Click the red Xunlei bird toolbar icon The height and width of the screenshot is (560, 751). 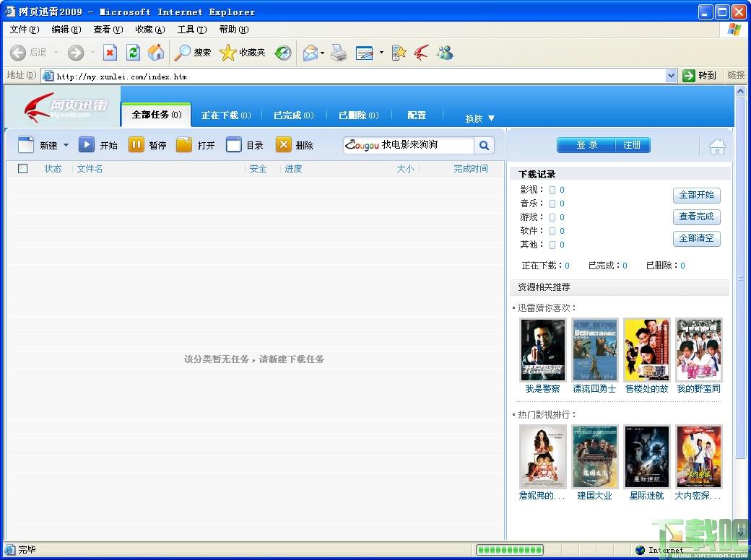[x=422, y=52]
